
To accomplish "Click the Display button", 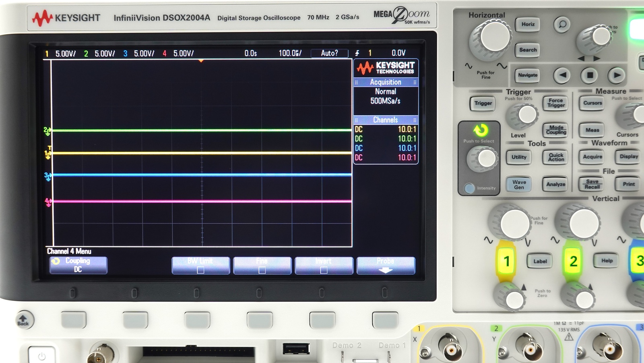I will point(628,157).
